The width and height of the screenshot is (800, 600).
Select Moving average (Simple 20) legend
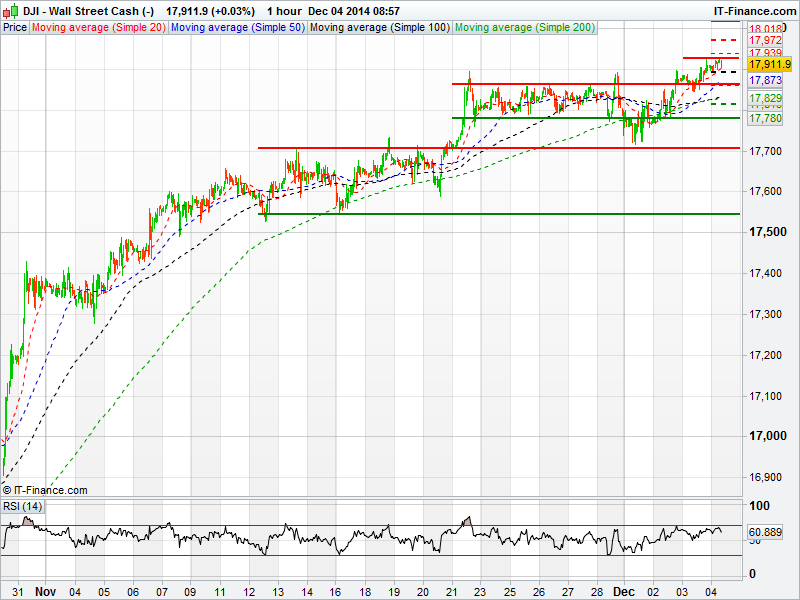99,28
